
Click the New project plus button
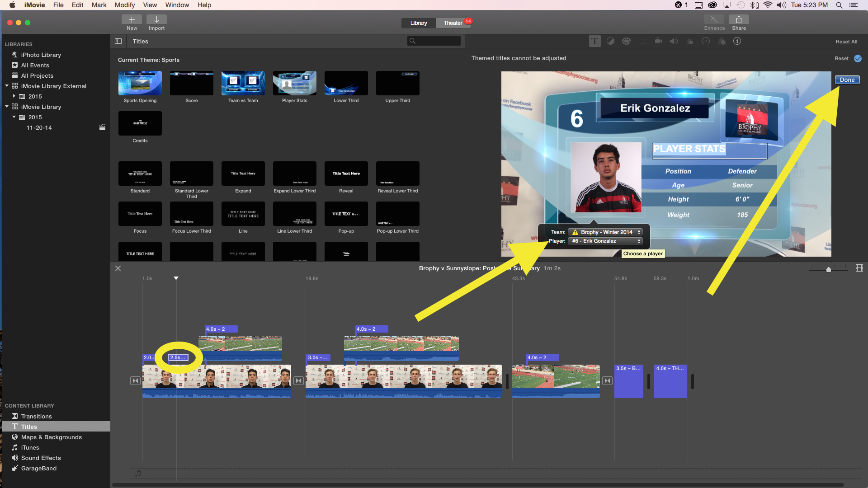tap(132, 19)
